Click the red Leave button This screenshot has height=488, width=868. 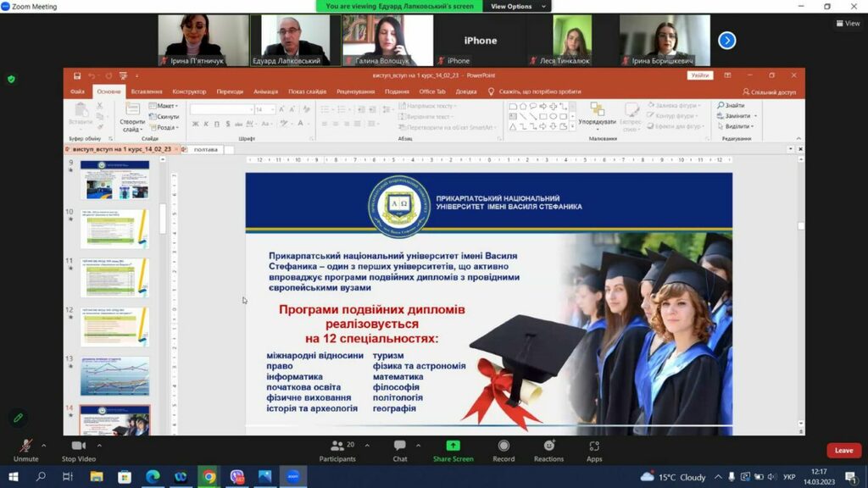[843, 451]
